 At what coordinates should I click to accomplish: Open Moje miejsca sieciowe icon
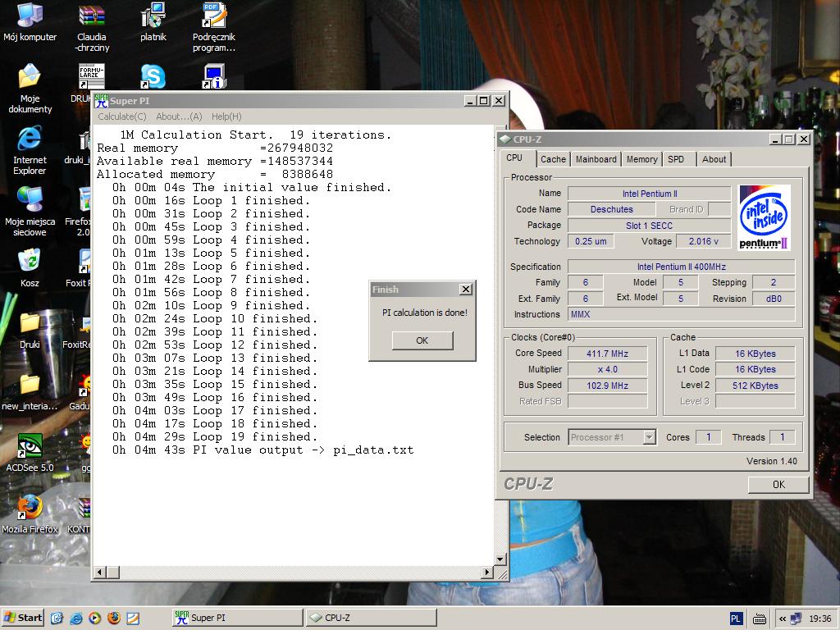[30, 199]
